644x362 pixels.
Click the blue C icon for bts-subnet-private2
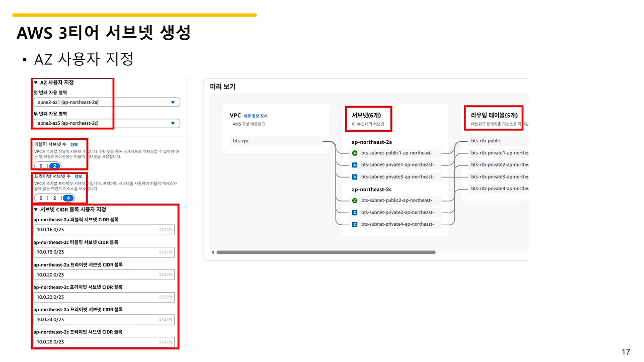pos(355,212)
